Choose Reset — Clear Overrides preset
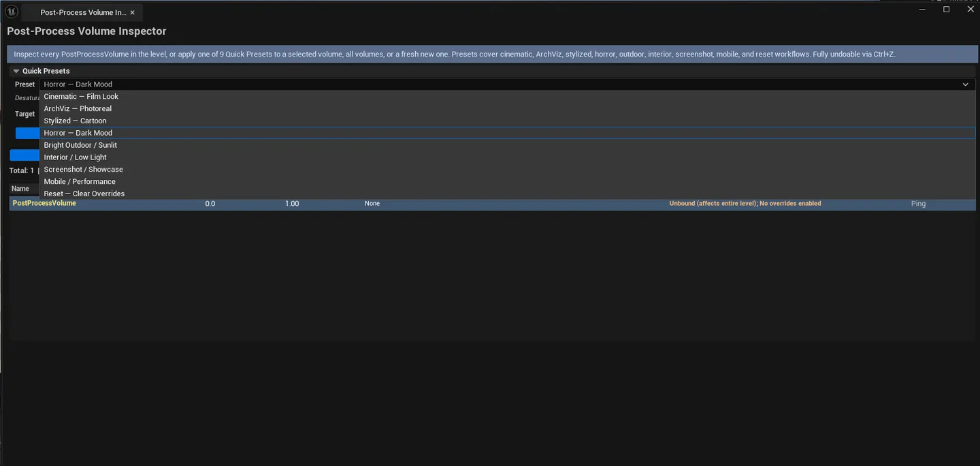 click(x=507, y=193)
